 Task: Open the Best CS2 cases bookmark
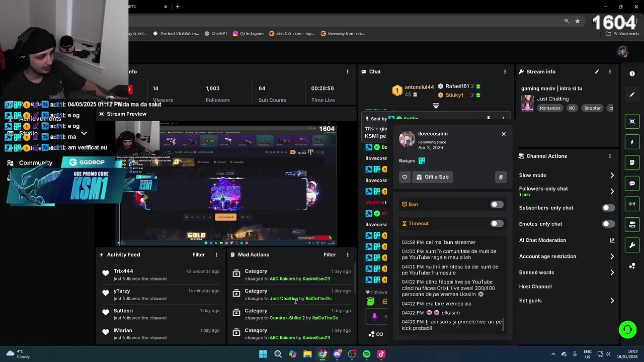[x=291, y=34]
